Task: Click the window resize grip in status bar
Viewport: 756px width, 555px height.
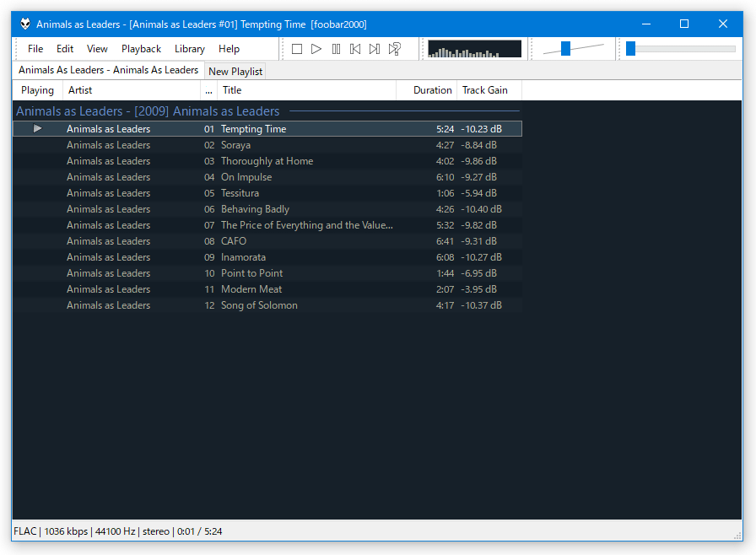Action: [x=737, y=536]
